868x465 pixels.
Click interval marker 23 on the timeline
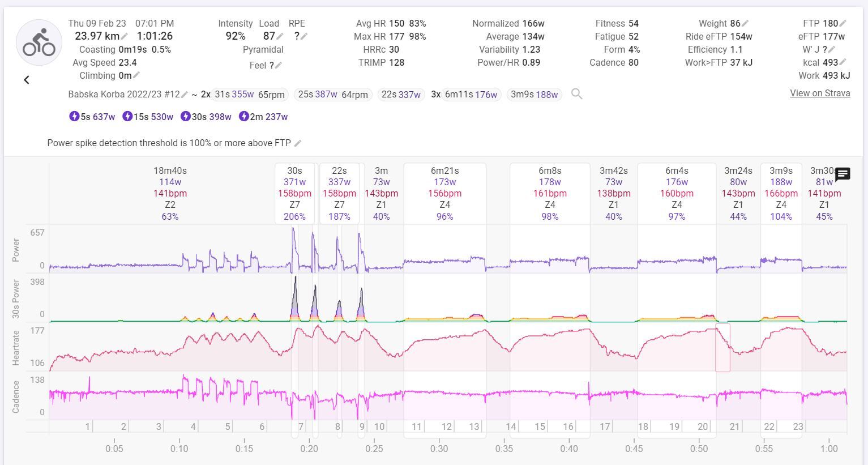pos(798,426)
